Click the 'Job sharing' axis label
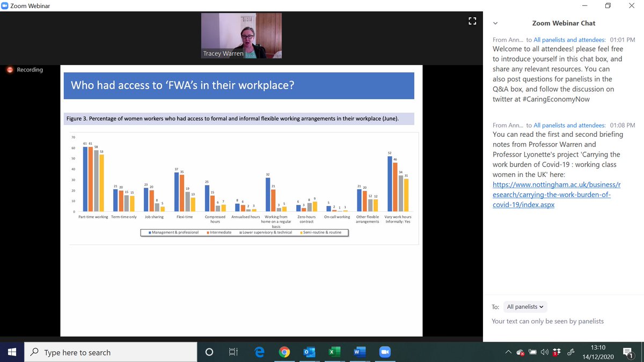644x362 pixels. (153, 217)
